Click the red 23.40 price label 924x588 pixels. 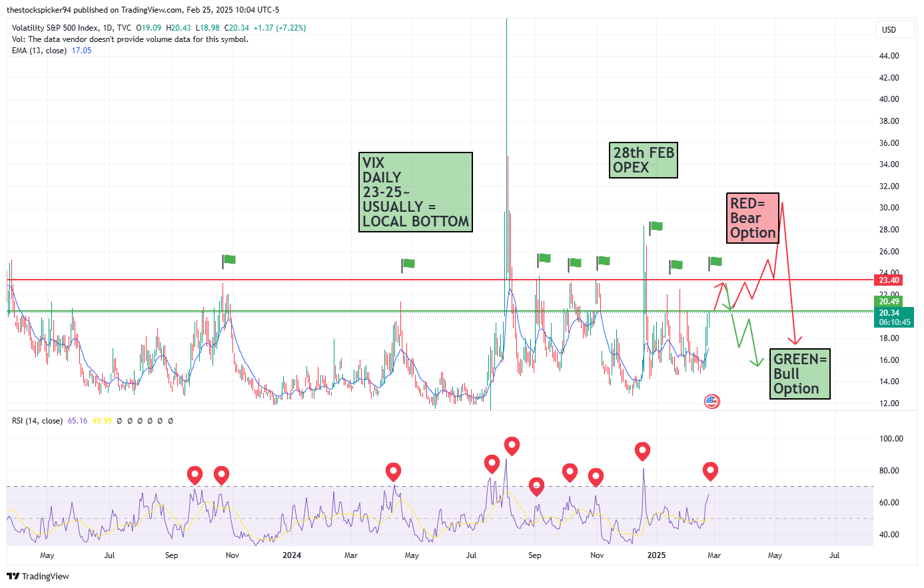click(x=889, y=280)
